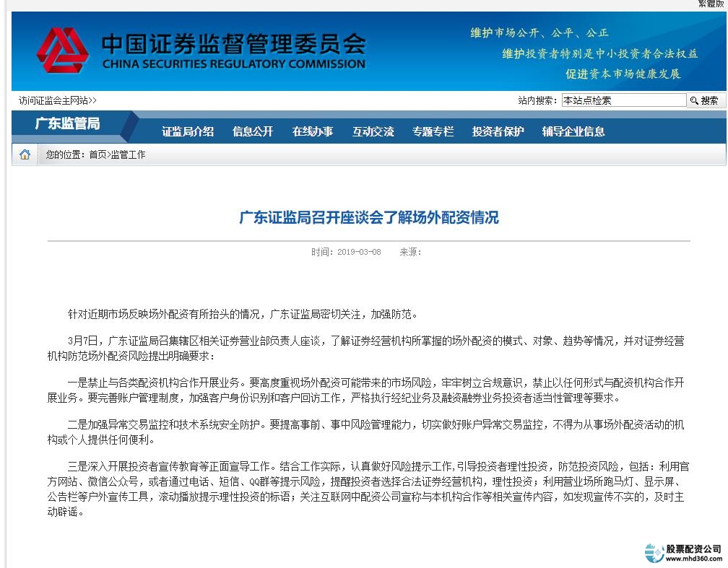728x568 pixels.
Task: Click the paragraph starting 二是加强异常交易监控
Action: 366,432
